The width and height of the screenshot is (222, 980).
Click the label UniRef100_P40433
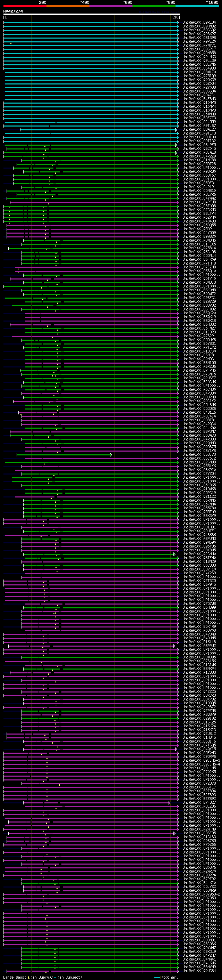click(x=199, y=221)
